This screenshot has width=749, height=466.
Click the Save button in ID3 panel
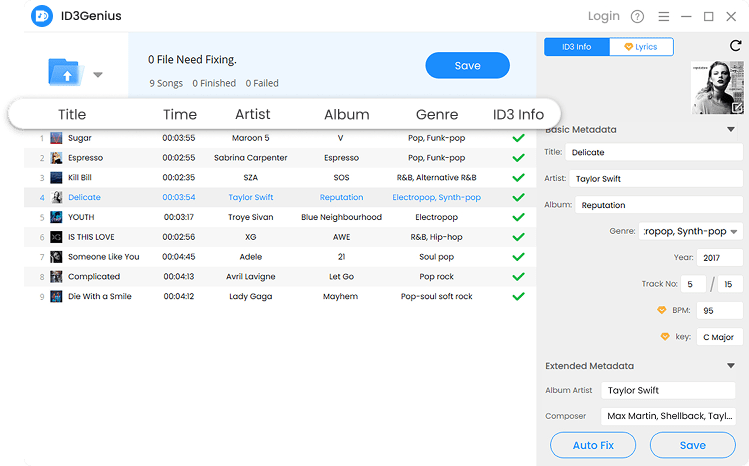coord(693,445)
